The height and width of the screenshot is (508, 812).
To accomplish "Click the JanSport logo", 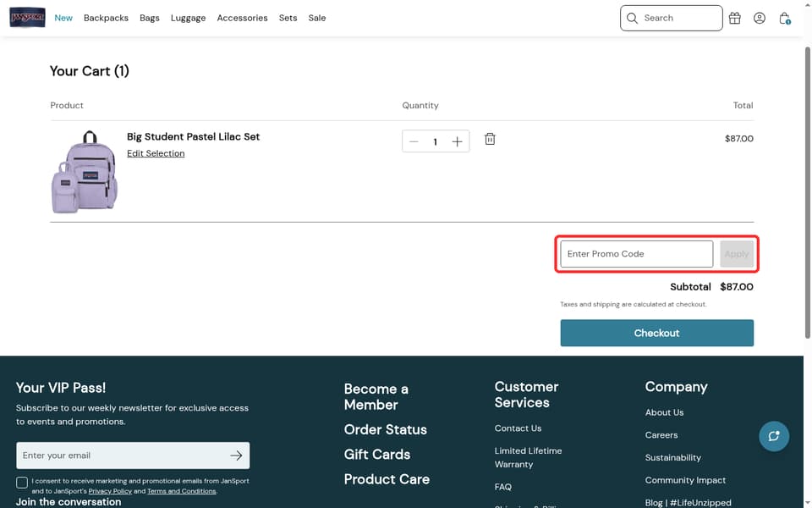I will 27,18.
